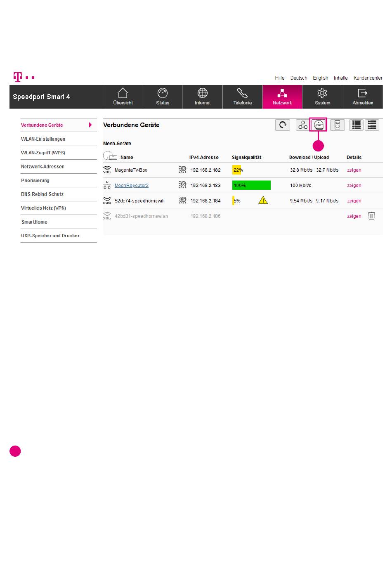Click the 5 GHz Wi-Fi icon of MagentaTV-Box
The height and width of the screenshot is (588, 392).
point(107,170)
